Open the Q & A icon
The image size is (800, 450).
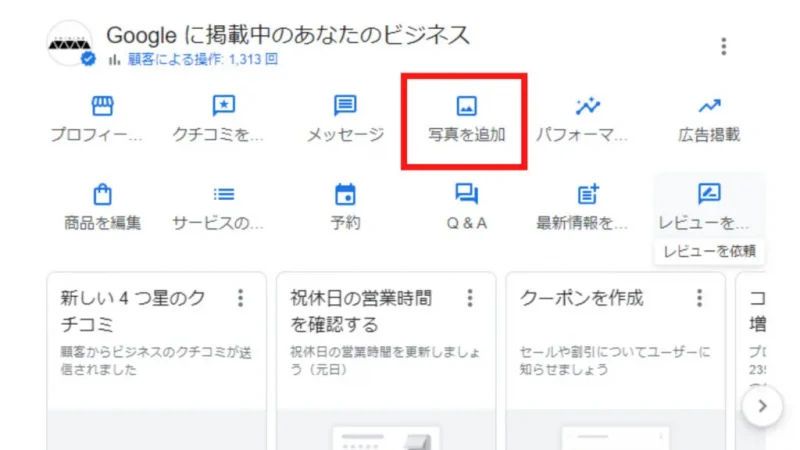(466, 194)
